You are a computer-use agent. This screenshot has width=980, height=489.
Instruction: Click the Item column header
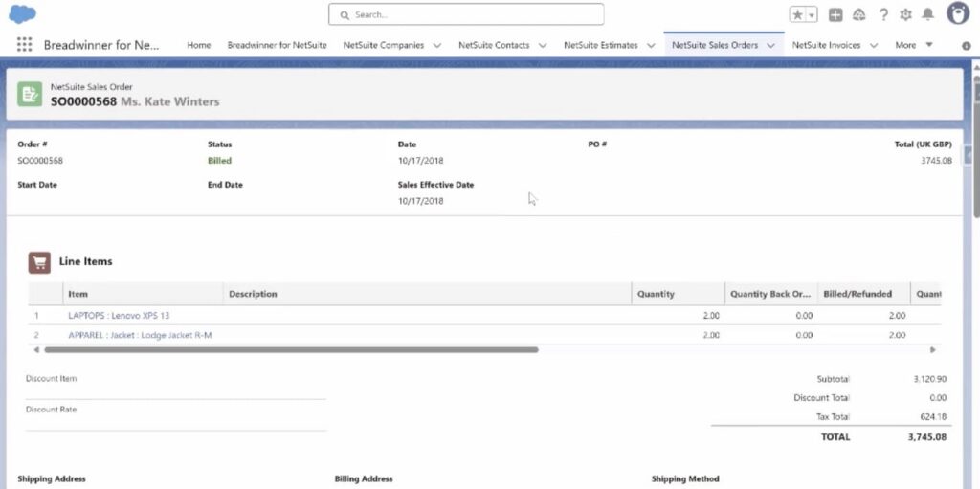[144, 293]
